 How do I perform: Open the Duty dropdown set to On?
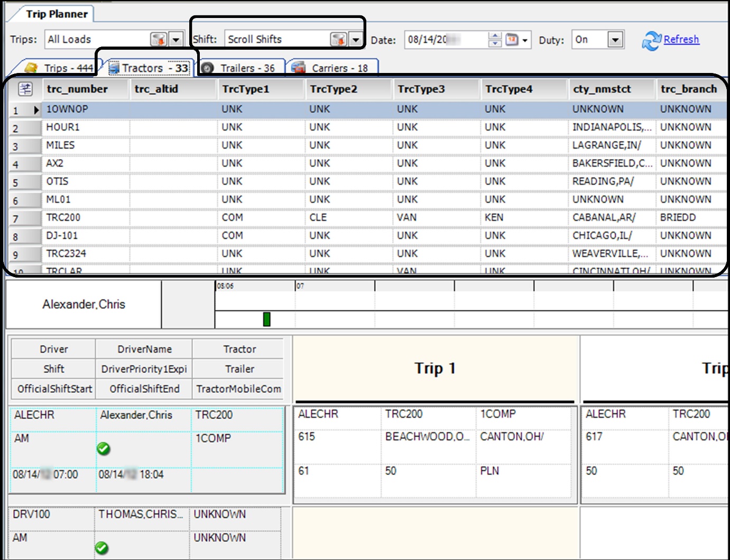615,40
